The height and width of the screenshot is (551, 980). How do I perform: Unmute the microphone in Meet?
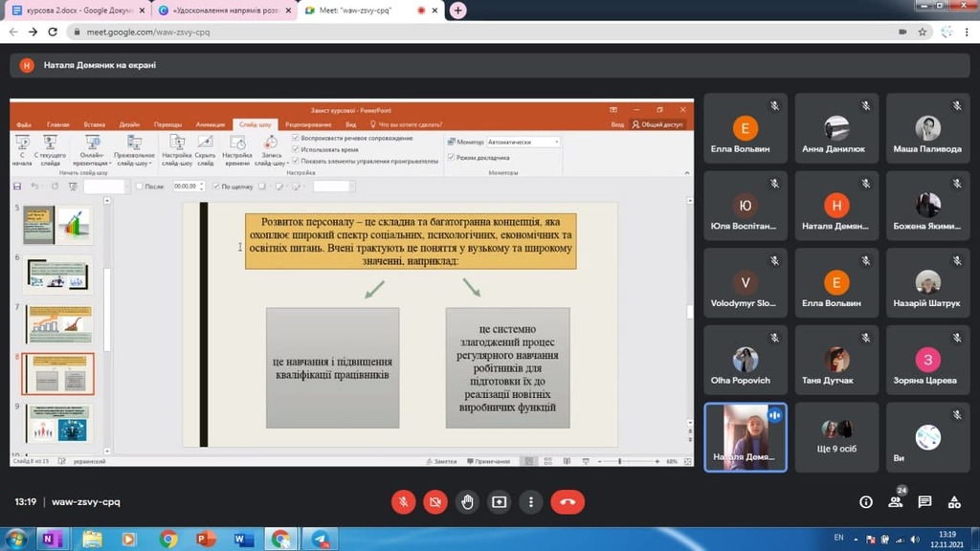coord(405,501)
